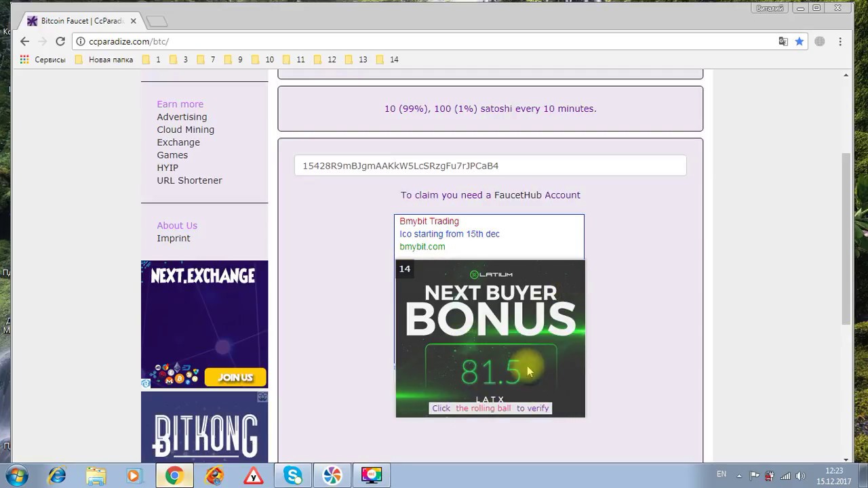Open the About Us link

pyautogui.click(x=177, y=225)
